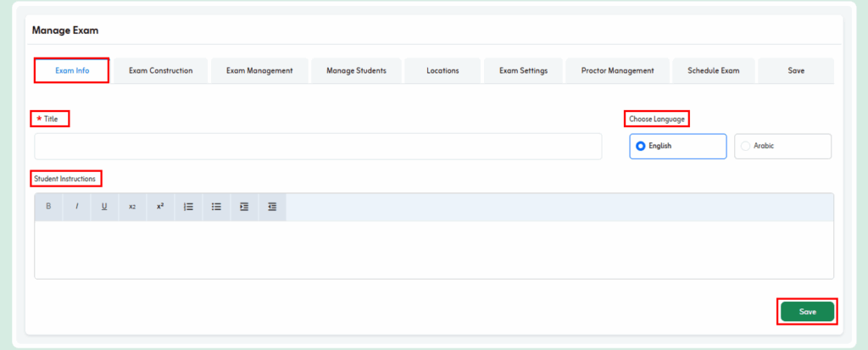
Task: Open the Locations tab
Action: (442, 70)
